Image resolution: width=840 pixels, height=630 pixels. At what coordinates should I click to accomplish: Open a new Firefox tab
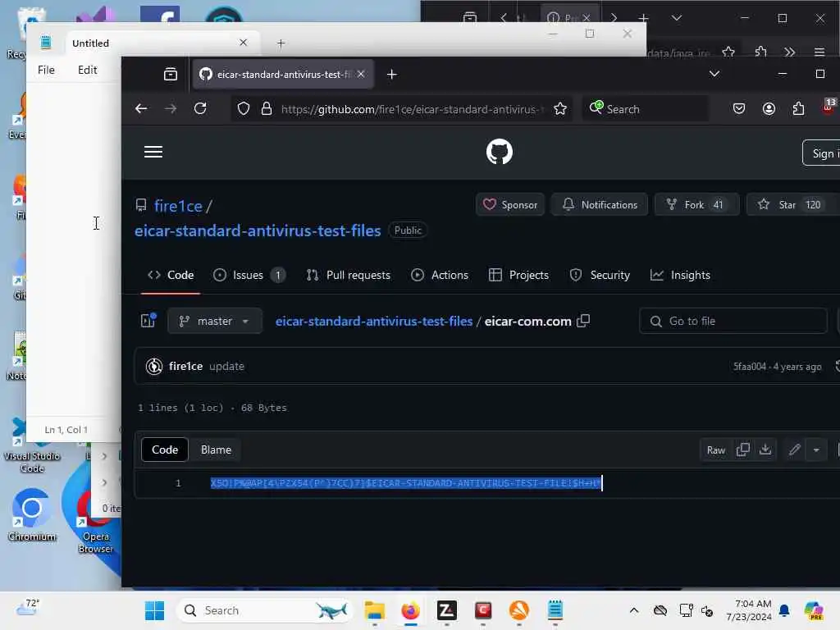point(392,75)
